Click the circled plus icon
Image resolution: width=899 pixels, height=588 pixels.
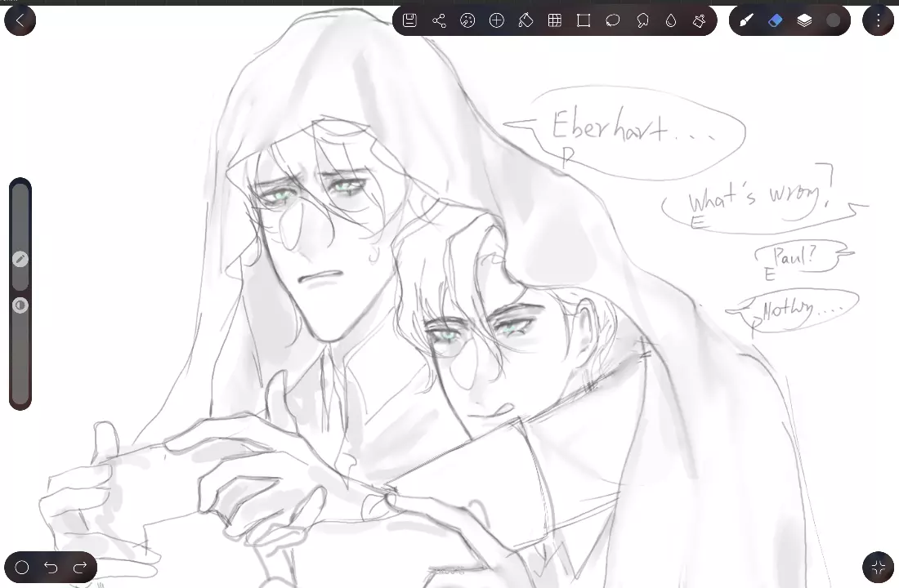point(497,20)
